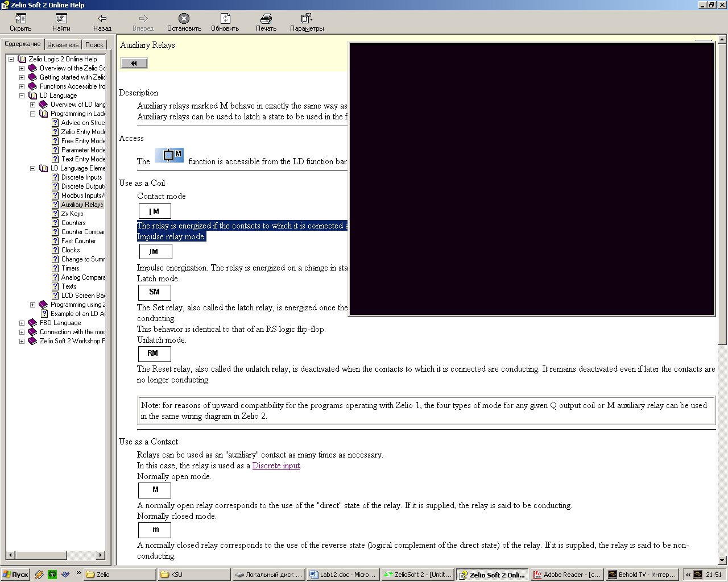Viewport: 728px width, 582px height.
Task: Open the Counters topic
Action: pyautogui.click(x=73, y=223)
